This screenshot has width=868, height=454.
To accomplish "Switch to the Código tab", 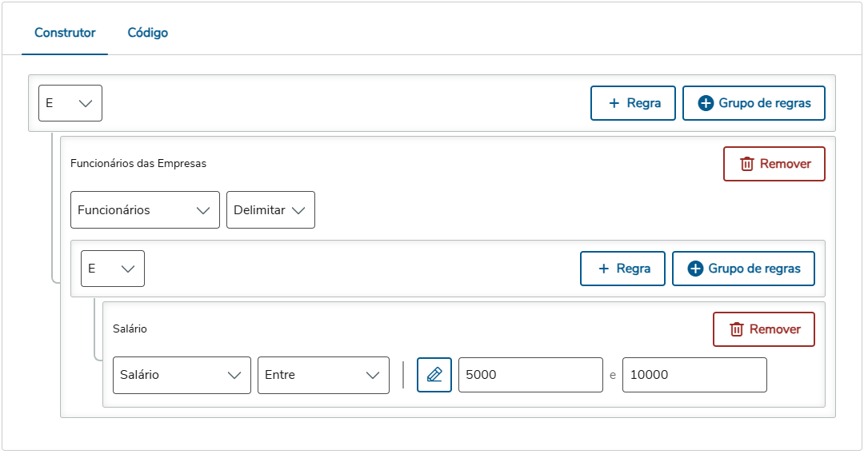I will click(148, 33).
